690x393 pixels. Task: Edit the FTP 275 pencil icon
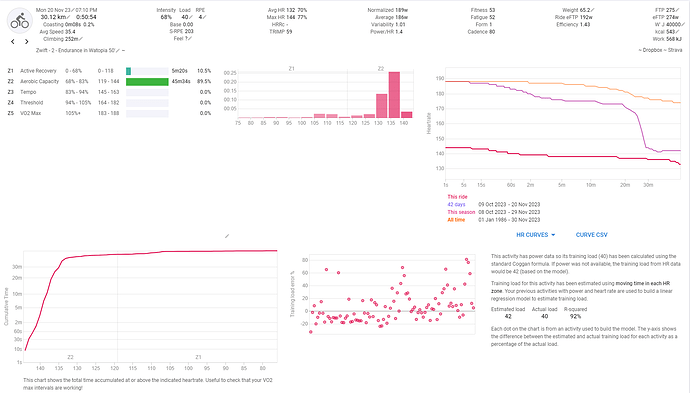pyautogui.click(x=678, y=10)
